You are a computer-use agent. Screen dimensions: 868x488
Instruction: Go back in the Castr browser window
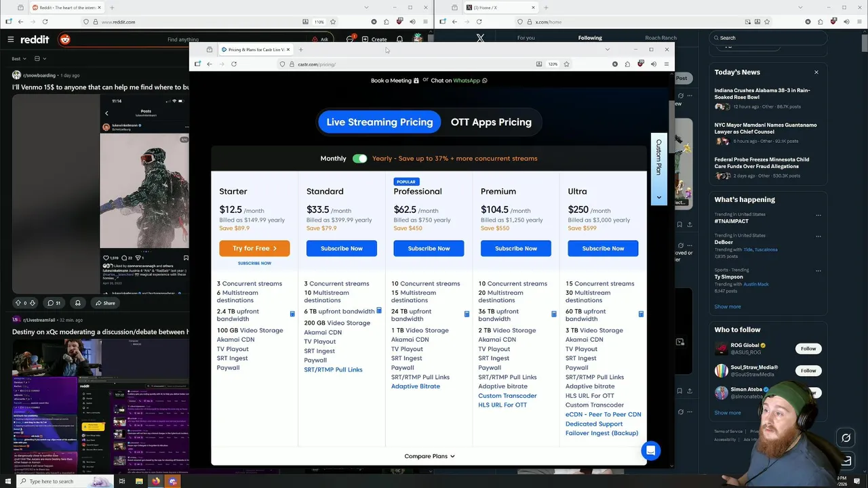coord(210,64)
